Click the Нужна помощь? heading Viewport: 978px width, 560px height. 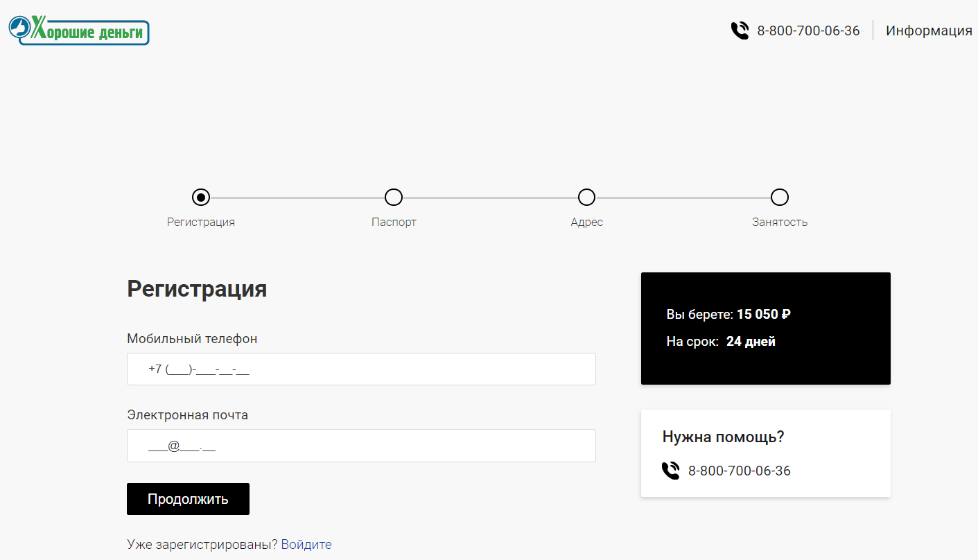point(724,437)
